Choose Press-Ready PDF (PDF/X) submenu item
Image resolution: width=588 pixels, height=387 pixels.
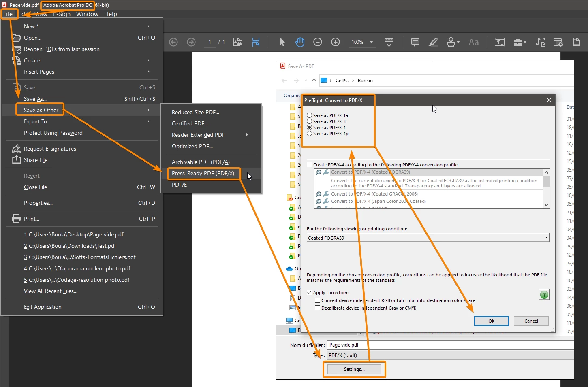tap(203, 173)
